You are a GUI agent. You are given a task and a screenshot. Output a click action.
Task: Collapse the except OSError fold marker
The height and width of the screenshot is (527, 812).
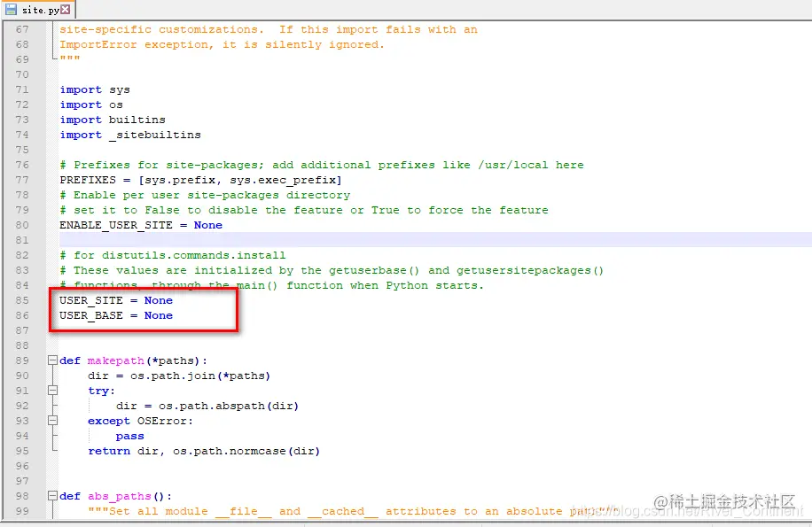[52, 420]
